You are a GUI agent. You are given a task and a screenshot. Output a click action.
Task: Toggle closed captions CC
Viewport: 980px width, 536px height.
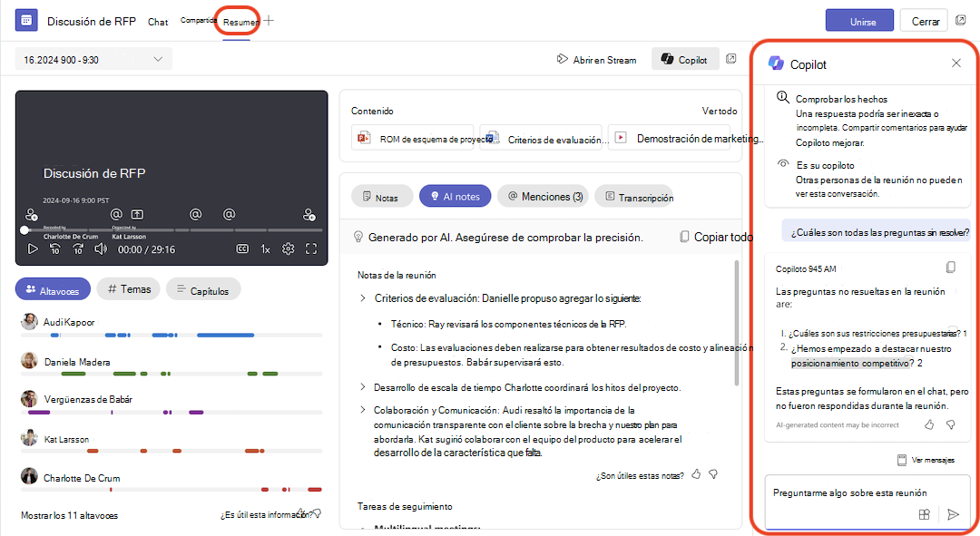[242, 249]
